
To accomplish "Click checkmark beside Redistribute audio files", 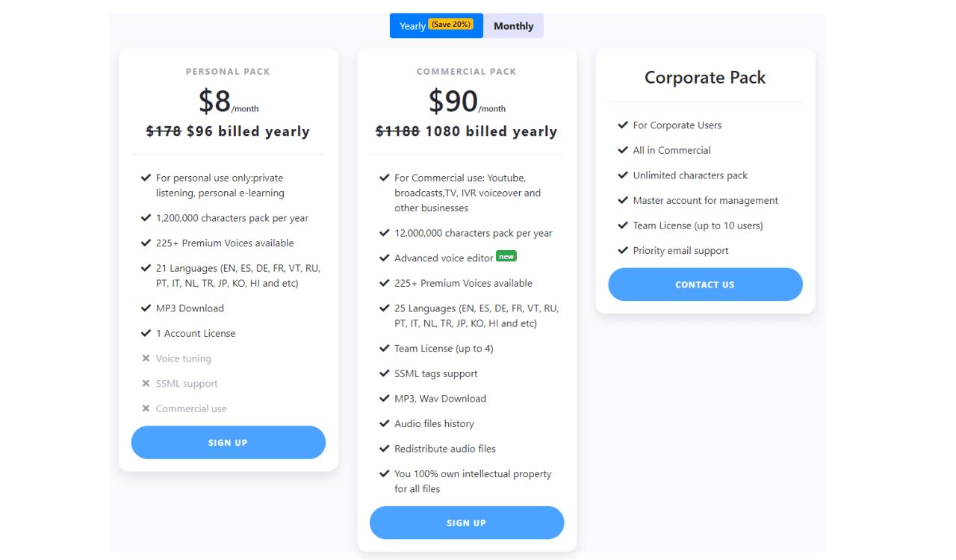I will [x=385, y=449].
